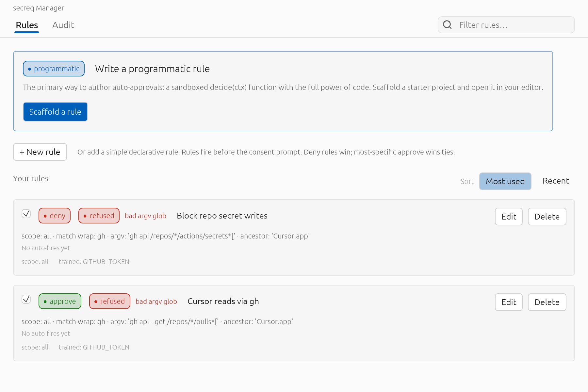588x392 pixels.
Task: Edit the Cursor reads via gh rule
Action: tap(509, 302)
